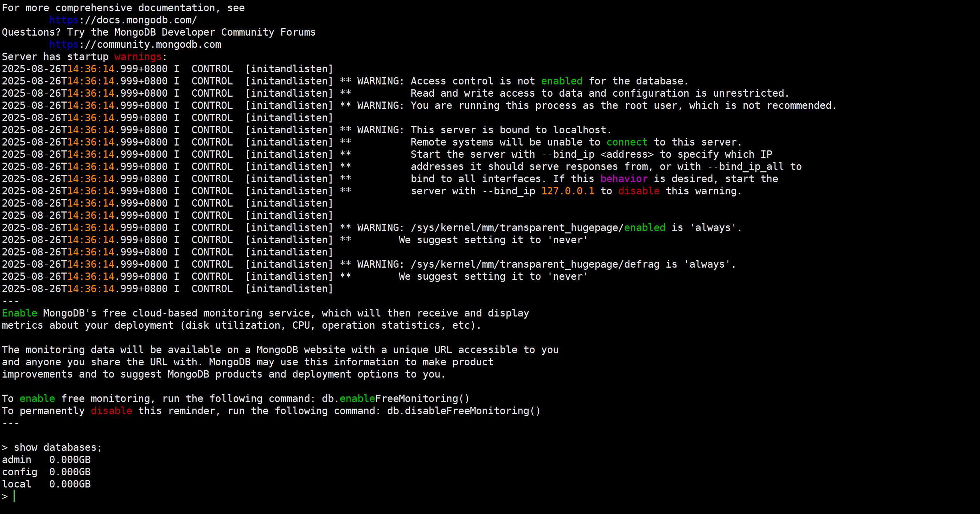Click the 'local' database row
Viewport: 980px width, 514px height.
(x=46, y=484)
